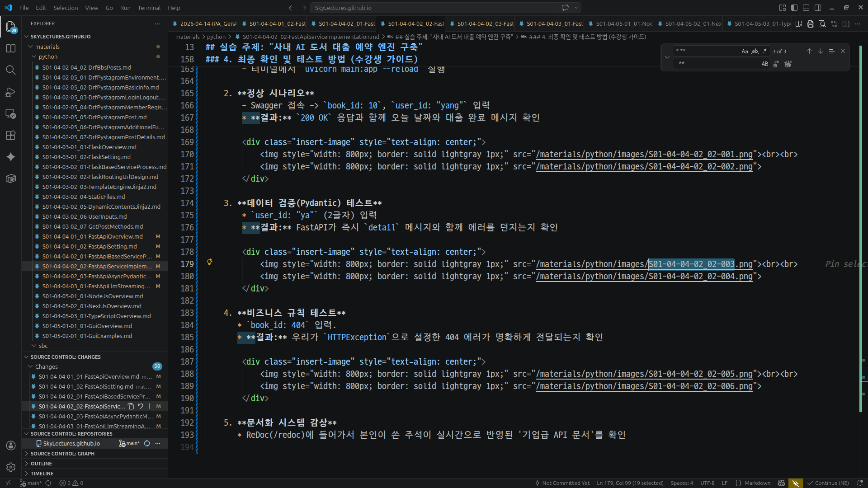Click the find input field
Viewport: 868px width, 488px height.
pos(705,51)
